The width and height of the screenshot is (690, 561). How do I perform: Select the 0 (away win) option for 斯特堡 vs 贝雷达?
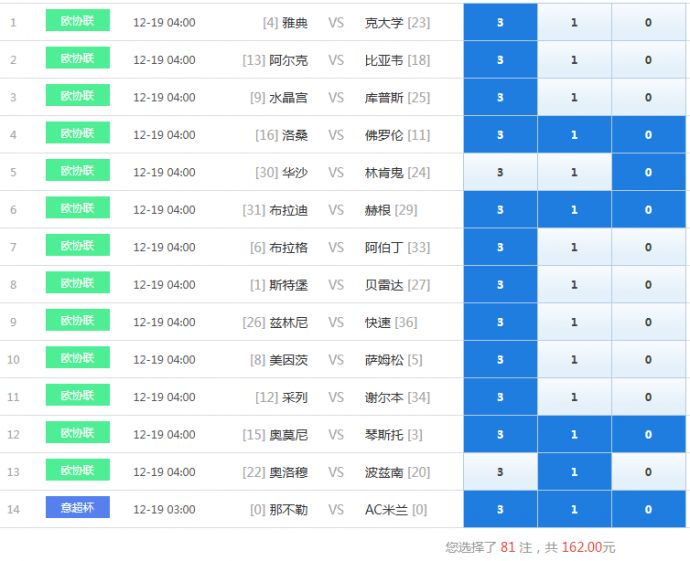click(648, 285)
